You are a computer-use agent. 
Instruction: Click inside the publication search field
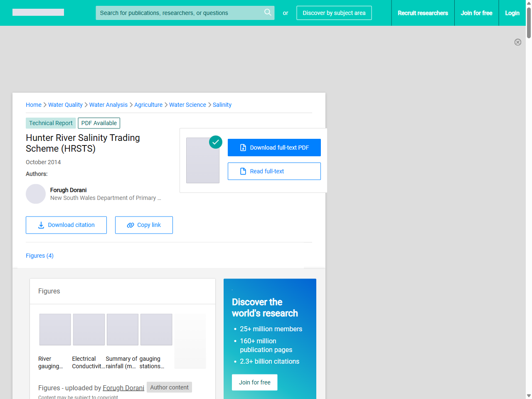179,13
